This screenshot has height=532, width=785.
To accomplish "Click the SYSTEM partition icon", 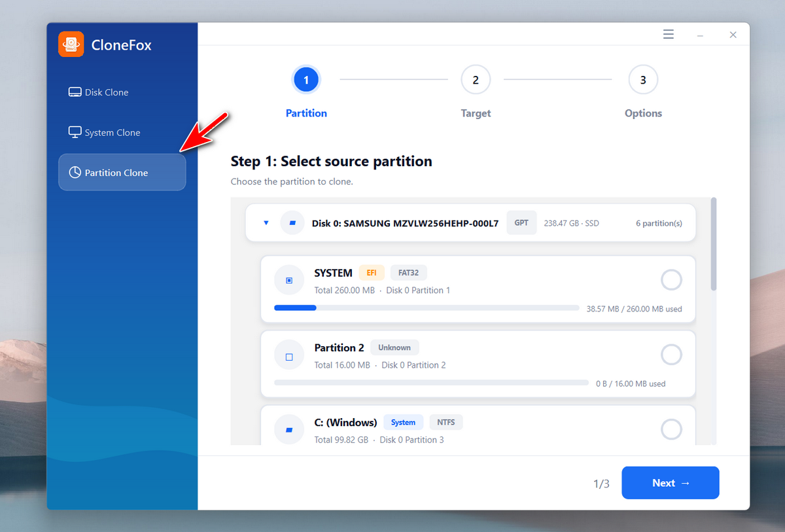I will click(x=289, y=280).
